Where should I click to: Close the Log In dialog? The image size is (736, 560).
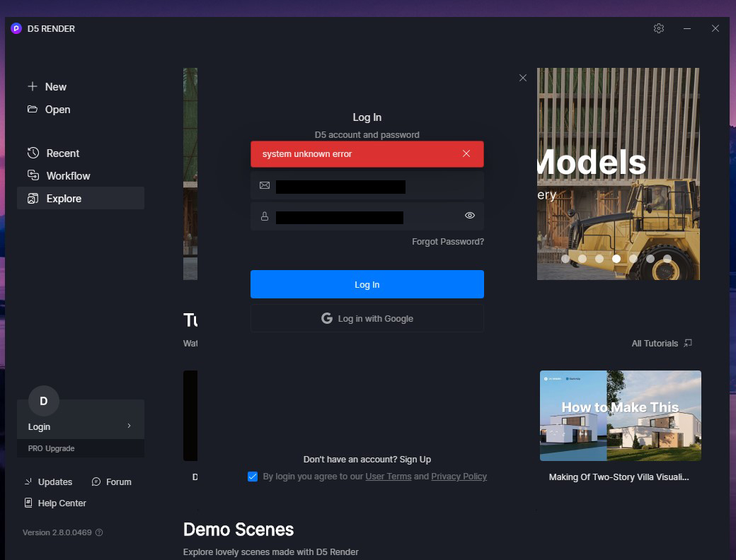point(523,78)
